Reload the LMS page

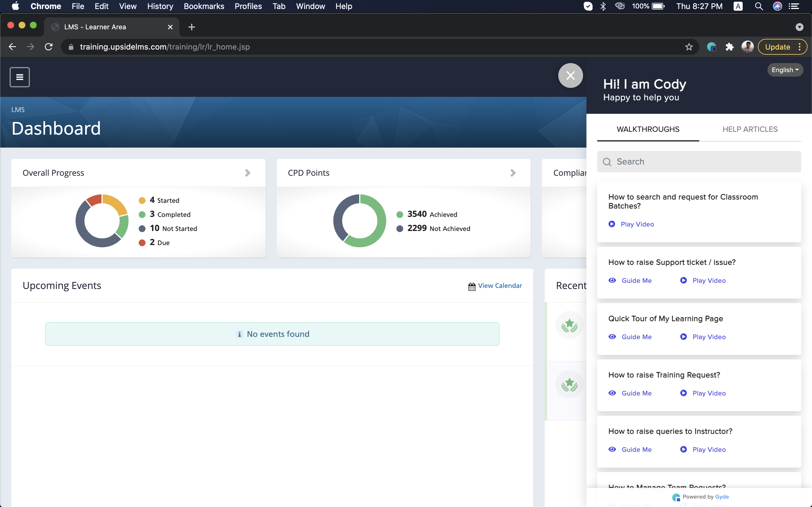(49, 47)
